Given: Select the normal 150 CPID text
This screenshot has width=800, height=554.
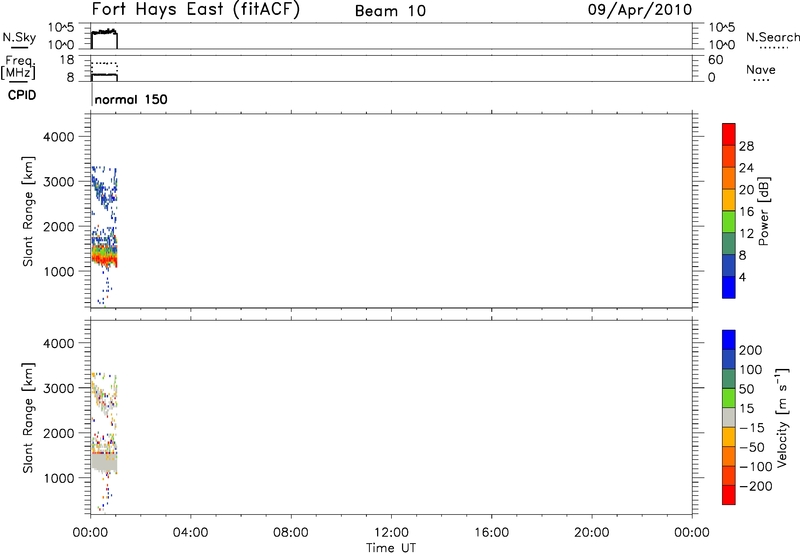Looking at the screenshot, I should pos(131,99).
